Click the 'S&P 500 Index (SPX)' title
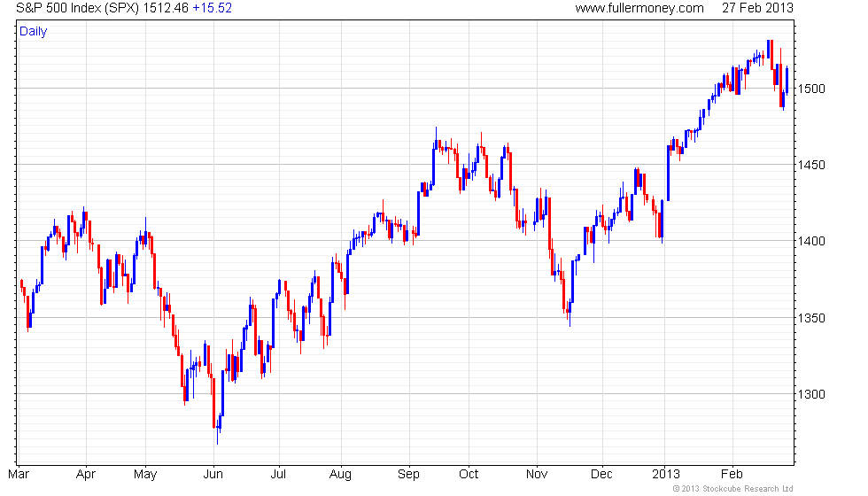Viewport: 868px width, 496px height. pos(78,8)
